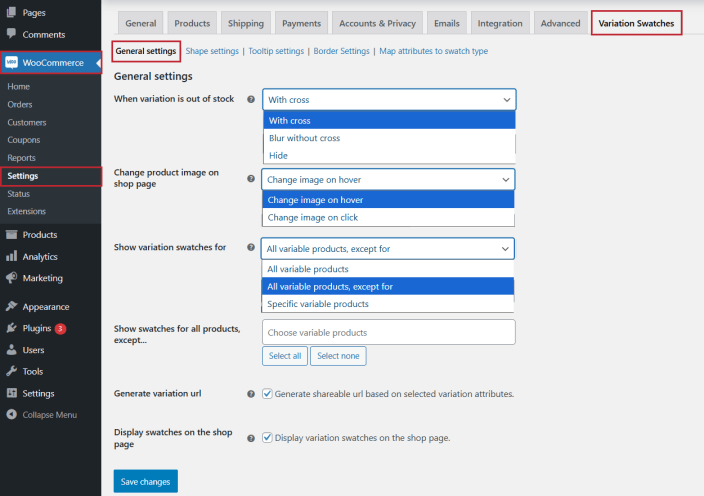This screenshot has width=704, height=496.
Task: Open the Tooltip settings link
Action: 274,51
